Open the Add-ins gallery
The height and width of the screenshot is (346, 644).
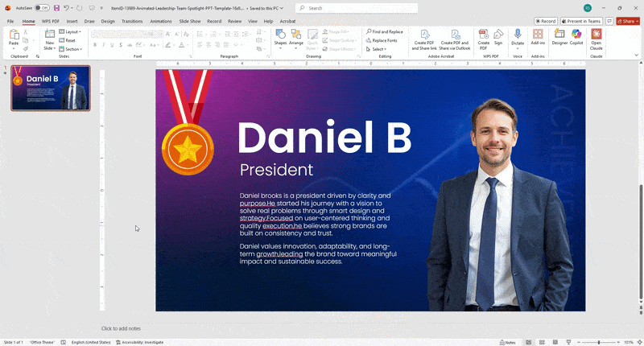(538, 37)
